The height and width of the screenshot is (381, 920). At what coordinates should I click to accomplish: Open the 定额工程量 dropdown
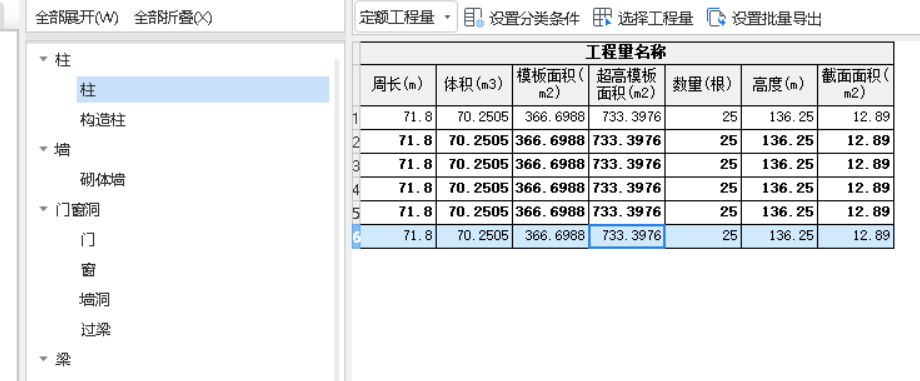[405, 18]
